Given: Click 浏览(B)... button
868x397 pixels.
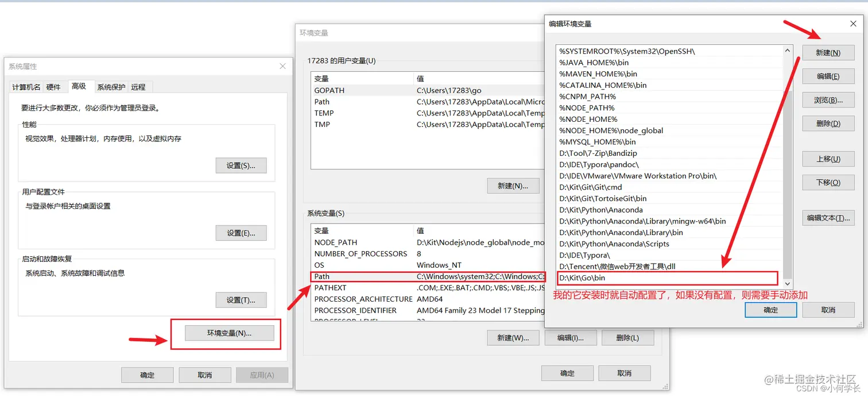Looking at the screenshot, I should (x=828, y=100).
